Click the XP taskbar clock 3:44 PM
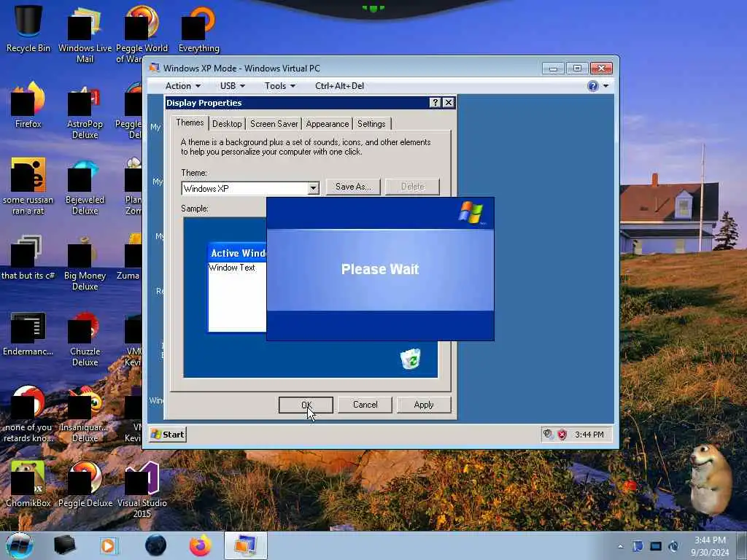The width and height of the screenshot is (747, 560). [589, 435]
